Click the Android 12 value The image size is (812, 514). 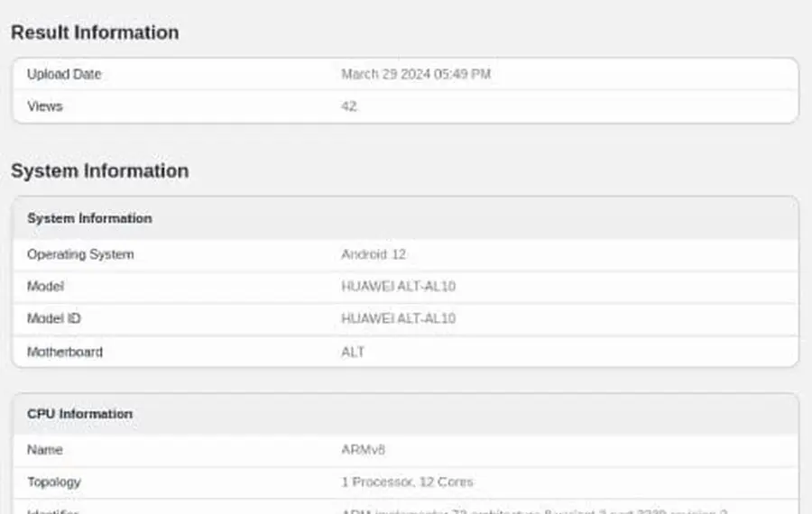click(374, 254)
